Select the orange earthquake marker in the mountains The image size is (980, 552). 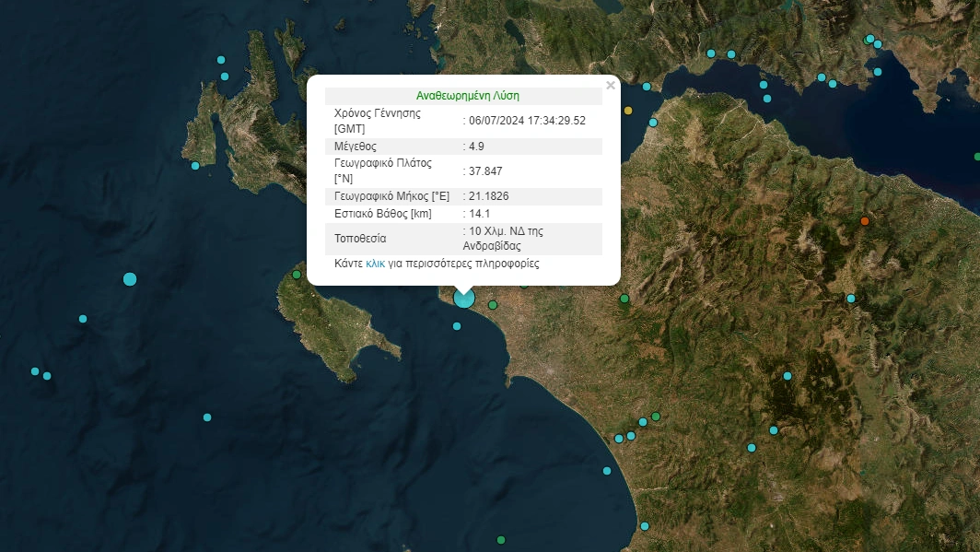864,221
